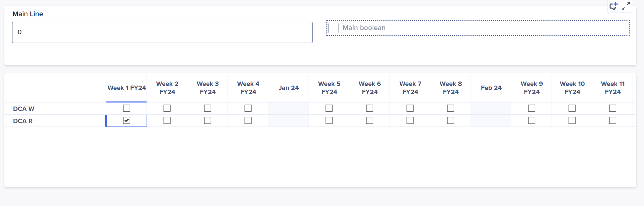Click into the Main Line input field
Viewport: 644px width, 206px height.
162,32
